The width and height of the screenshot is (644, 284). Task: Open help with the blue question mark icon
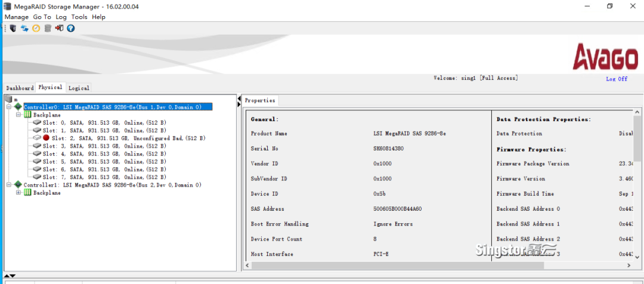click(70, 29)
